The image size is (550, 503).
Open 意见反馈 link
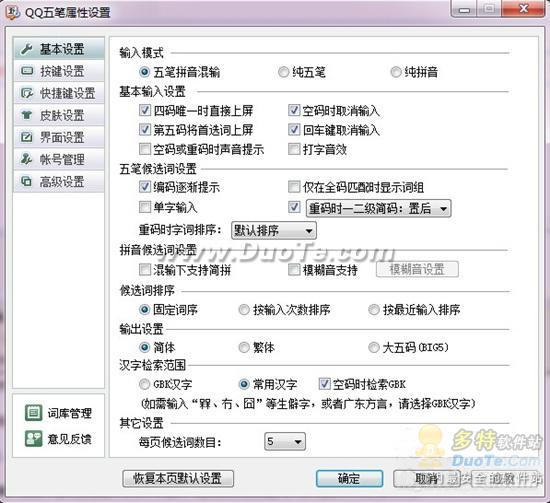[x=69, y=439]
